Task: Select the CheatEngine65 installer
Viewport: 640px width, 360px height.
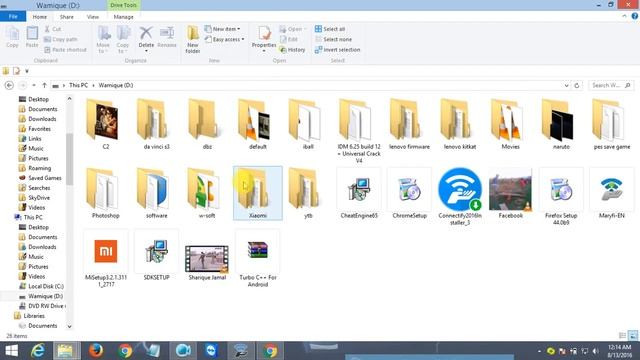Action: [359, 193]
